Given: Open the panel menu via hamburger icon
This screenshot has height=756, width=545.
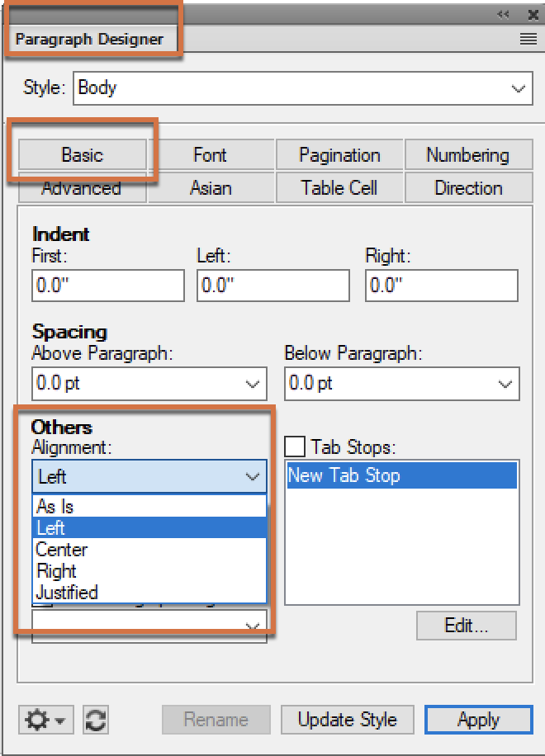Looking at the screenshot, I should coord(528,38).
